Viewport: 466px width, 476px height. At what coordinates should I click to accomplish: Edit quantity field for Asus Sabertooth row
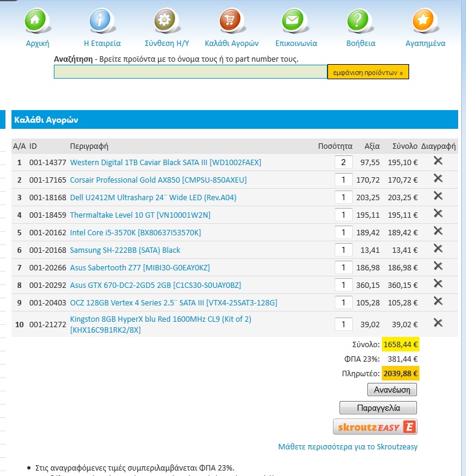pos(344,267)
